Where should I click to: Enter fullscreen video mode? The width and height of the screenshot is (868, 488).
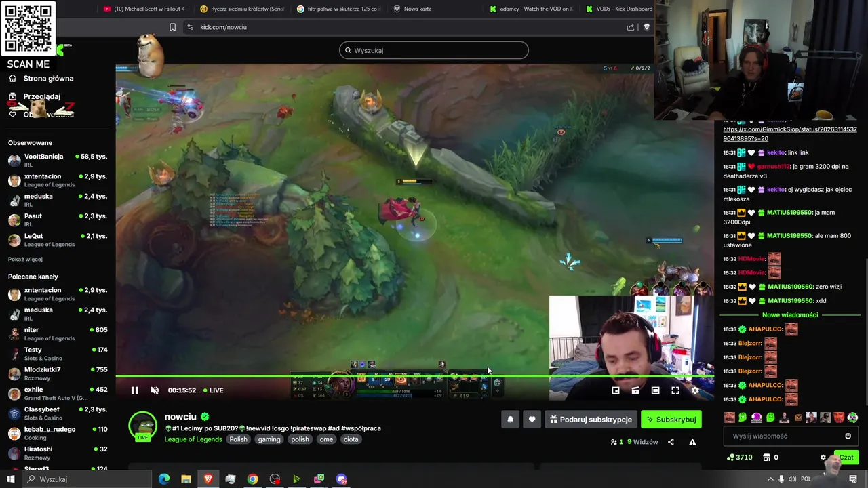pos(675,390)
